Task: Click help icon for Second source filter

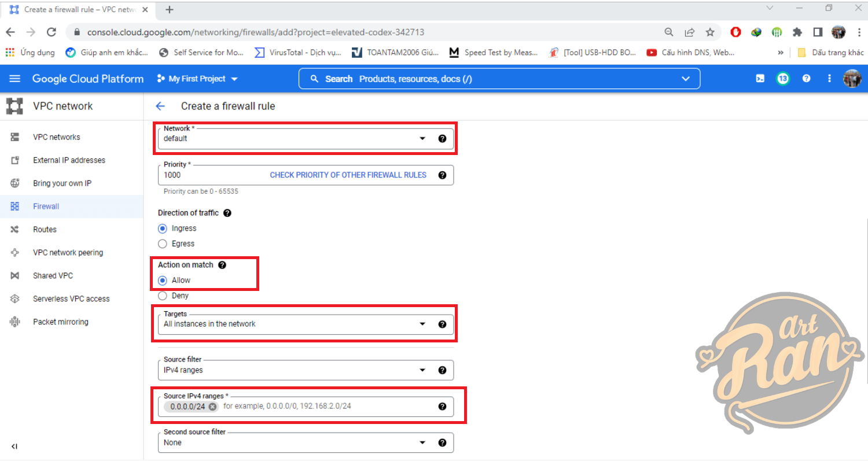Action: click(442, 442)
